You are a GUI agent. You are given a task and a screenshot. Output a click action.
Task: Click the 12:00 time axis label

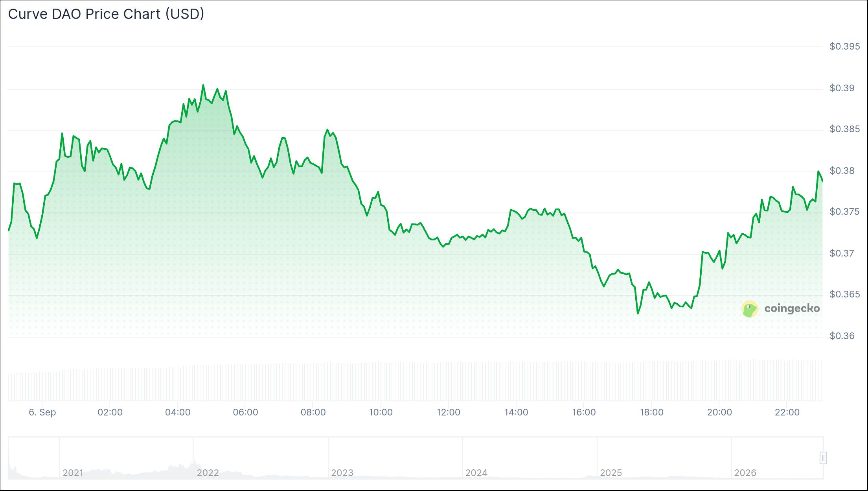tap(449, 412)
